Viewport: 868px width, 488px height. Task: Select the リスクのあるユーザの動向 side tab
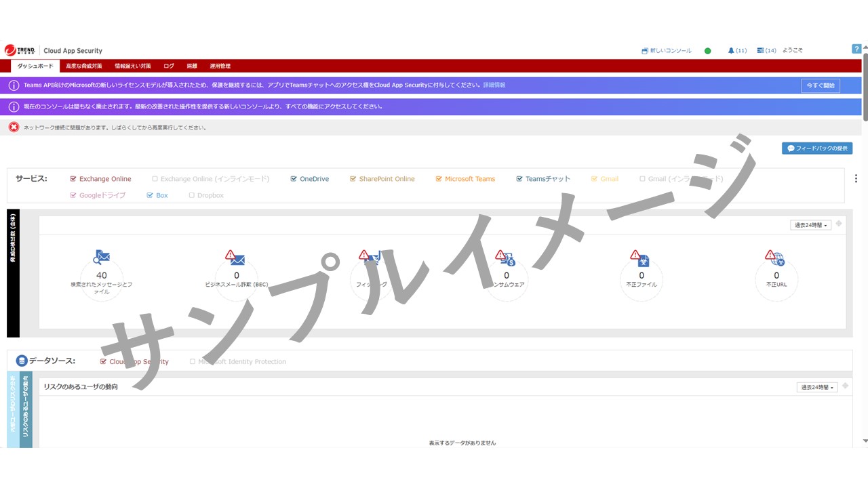26,409
